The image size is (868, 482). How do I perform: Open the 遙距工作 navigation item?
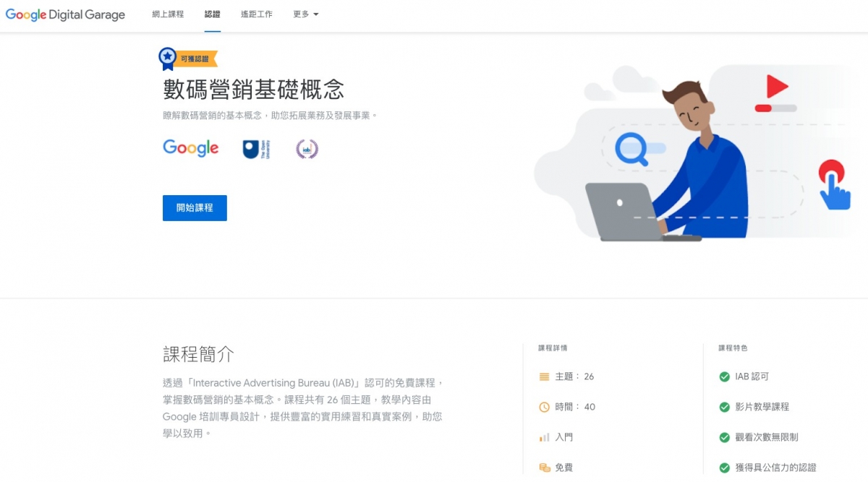pos(257,14)
